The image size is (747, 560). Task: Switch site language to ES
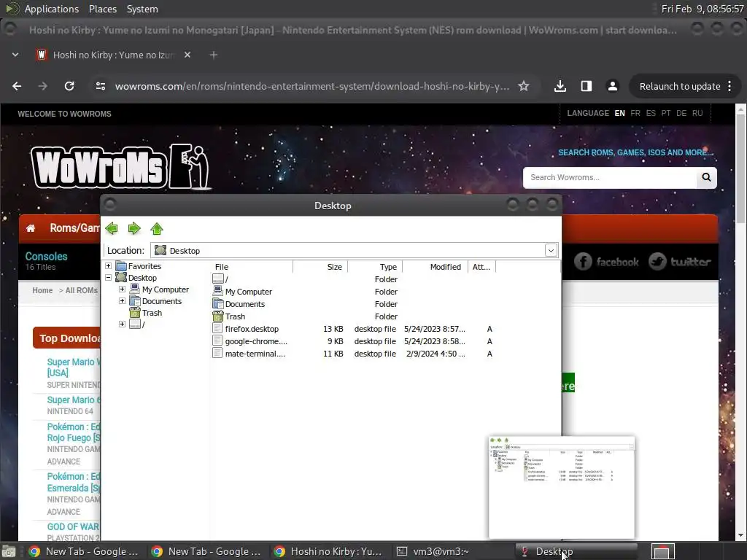(651, 113)
